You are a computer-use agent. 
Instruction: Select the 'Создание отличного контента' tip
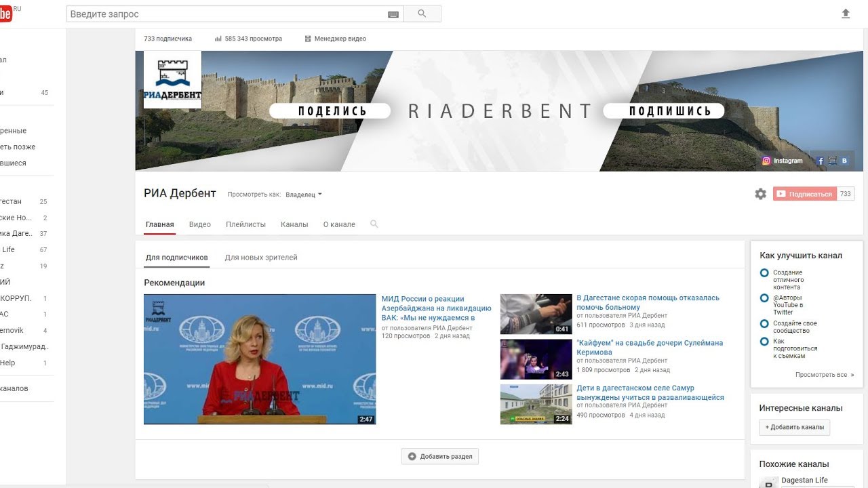click(x=788, y=280)
